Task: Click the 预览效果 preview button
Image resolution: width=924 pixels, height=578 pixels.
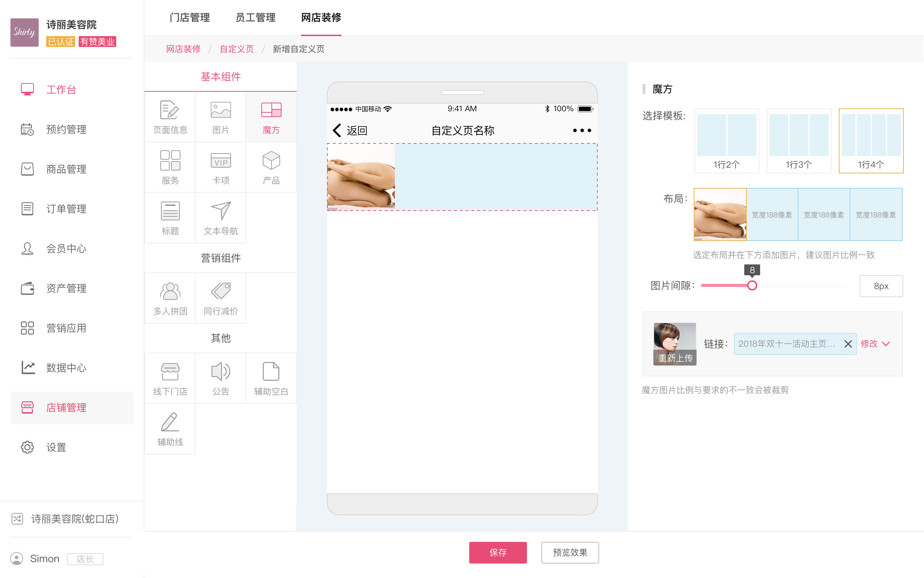Action: click(x=570, y=552)
